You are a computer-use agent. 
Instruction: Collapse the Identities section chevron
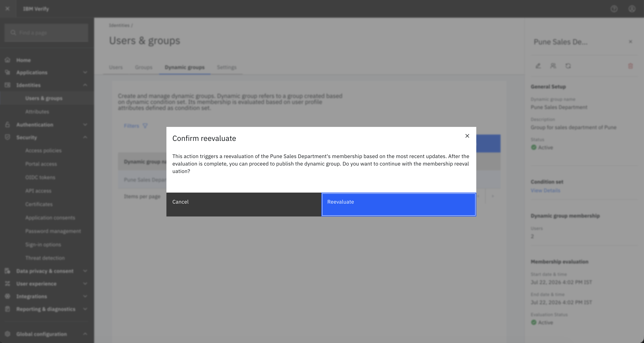coord(85,85)
